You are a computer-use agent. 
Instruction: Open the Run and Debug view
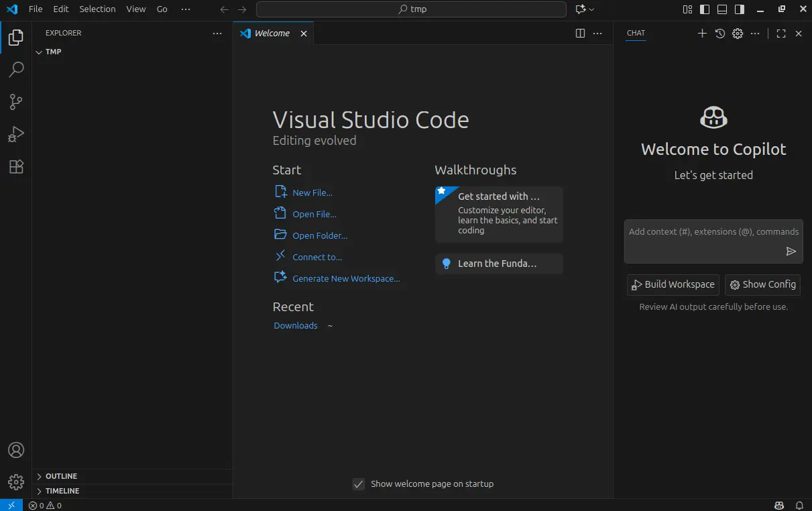point(16,135)
